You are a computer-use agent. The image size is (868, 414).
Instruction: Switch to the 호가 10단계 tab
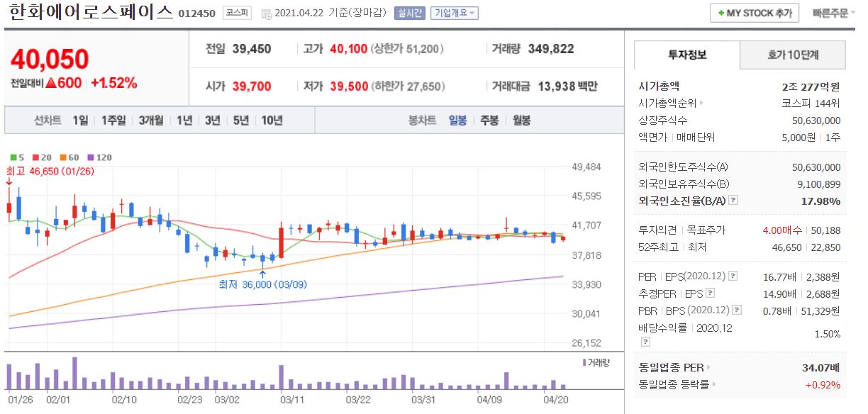(793, 55)
